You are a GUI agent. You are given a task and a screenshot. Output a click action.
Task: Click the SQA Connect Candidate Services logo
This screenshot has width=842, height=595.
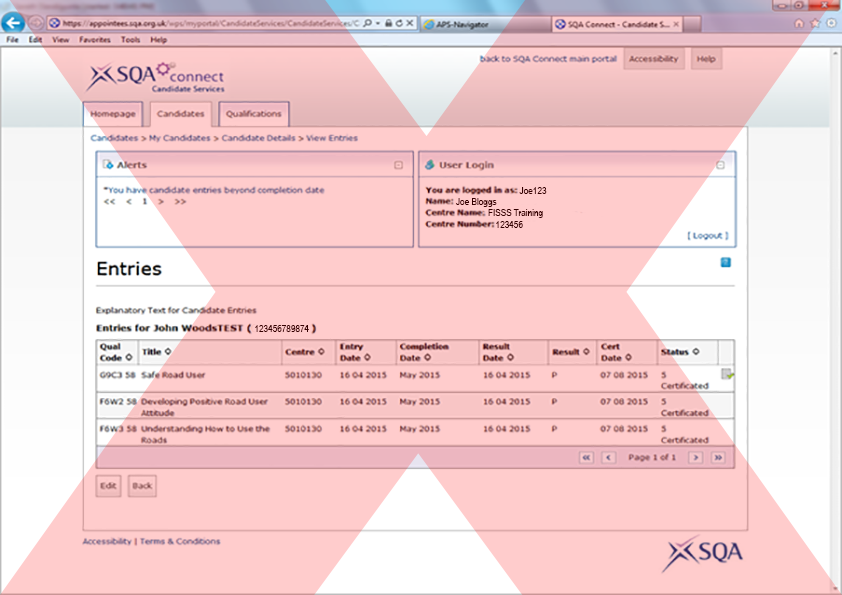tap(156, 77)
